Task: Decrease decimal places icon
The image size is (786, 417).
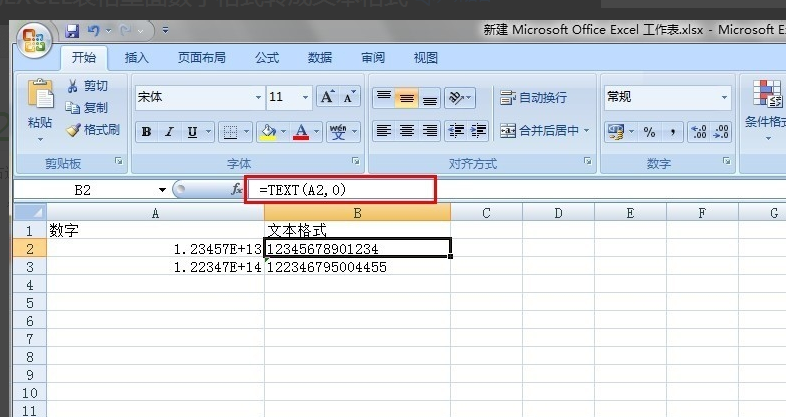Action: pos(721,132)
